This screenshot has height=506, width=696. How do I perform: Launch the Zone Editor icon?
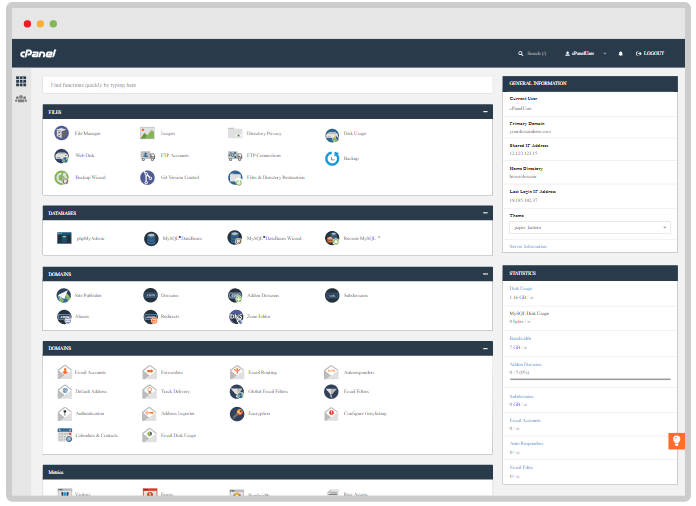tap(236, 317)
